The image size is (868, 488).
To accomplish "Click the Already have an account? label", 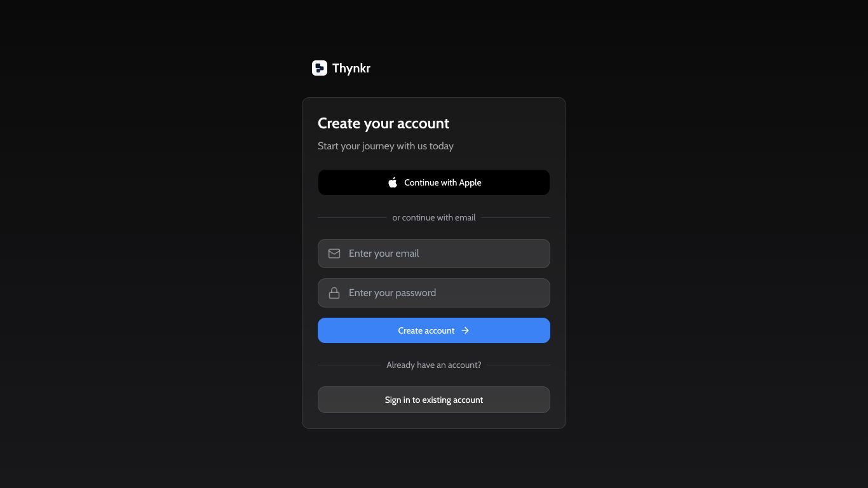I will pos(434,365).
